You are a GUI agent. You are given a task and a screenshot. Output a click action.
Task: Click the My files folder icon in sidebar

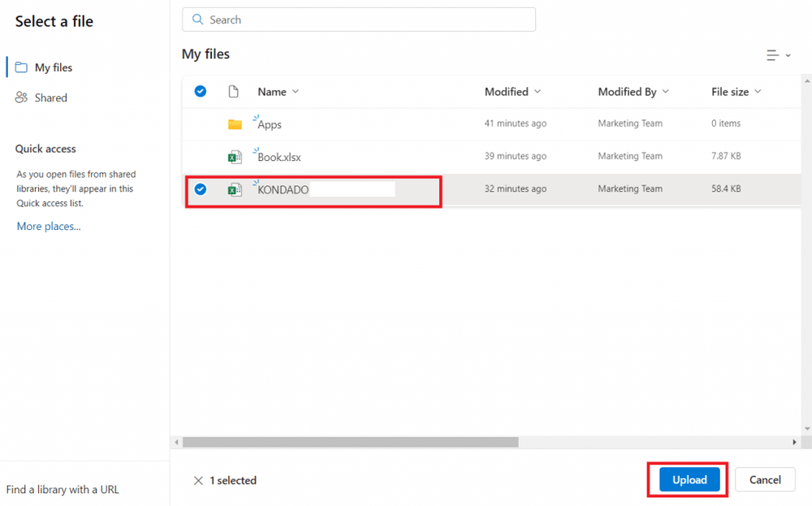(x=22, y=67)
